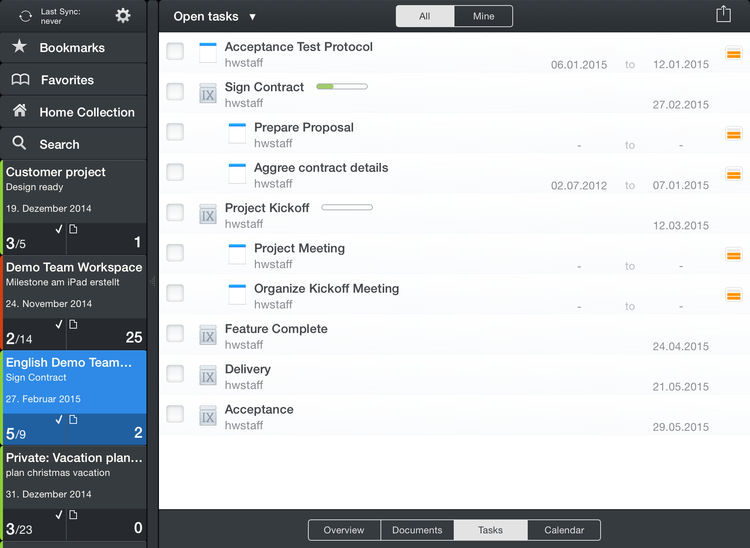Screen dimensions: 750x548
Task: Mark the Delivery milestone checkbox
Action: 175,374
